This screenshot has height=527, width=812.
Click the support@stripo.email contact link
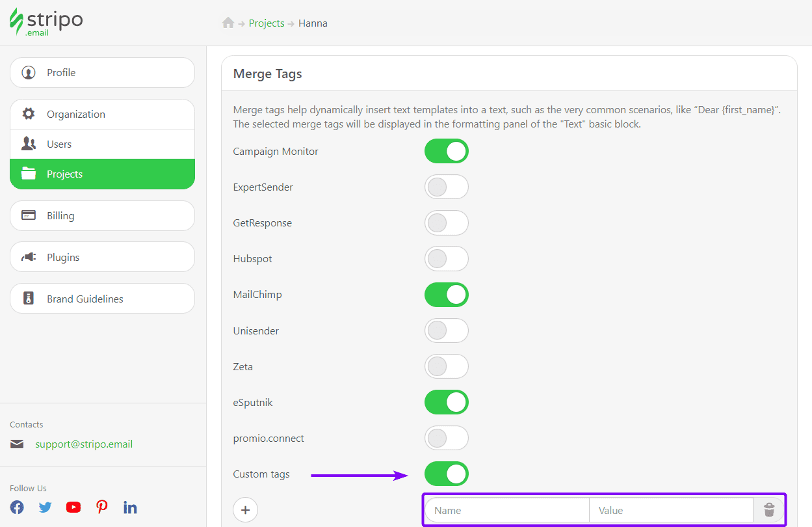pyautogui.click(x=84, y=444)
